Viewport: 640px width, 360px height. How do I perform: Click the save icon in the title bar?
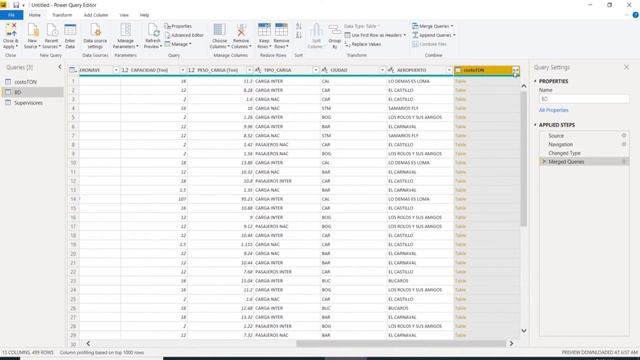point(16,5)
